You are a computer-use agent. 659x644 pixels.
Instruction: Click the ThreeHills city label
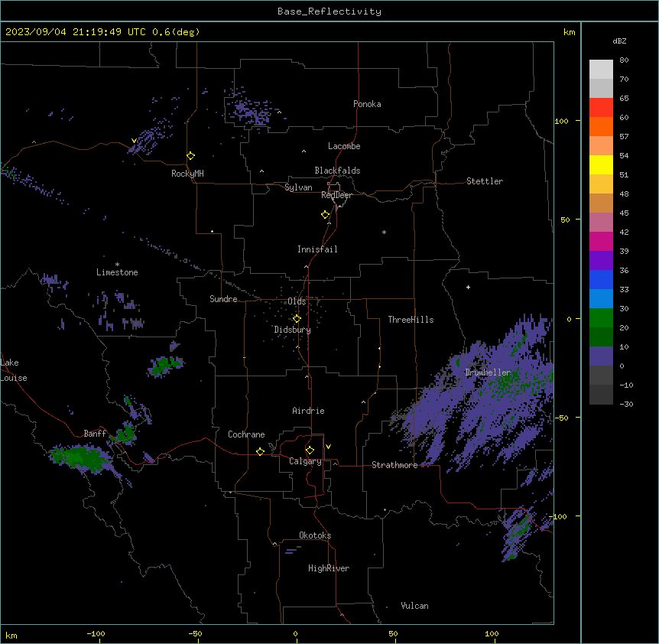411,320
